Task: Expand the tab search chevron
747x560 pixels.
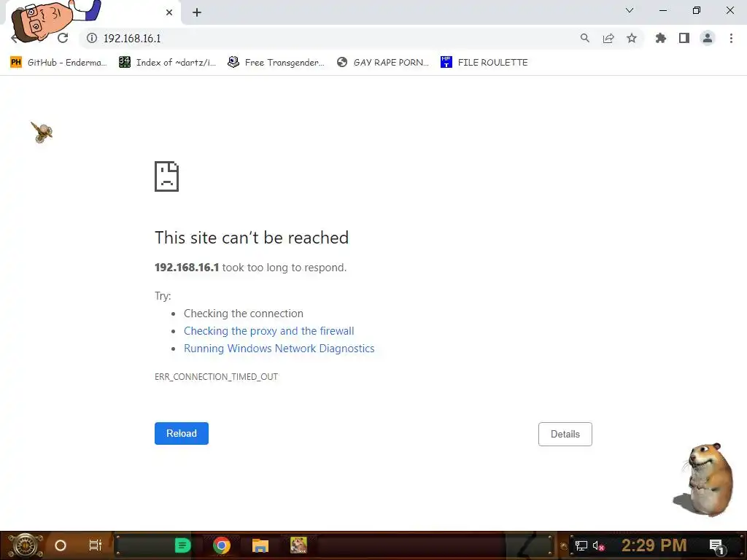Action: tap(630, 10)
